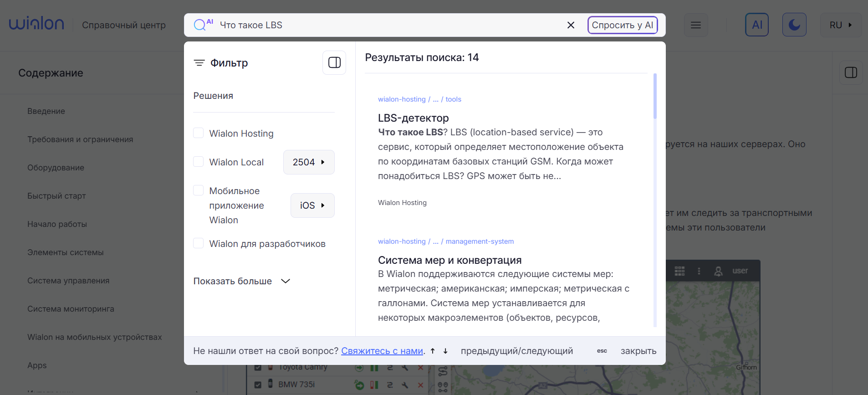Viewport: 868px width, 395px height.
Task: Open the 'LBS-детектор' search result
Action: [x=413, y=118]
